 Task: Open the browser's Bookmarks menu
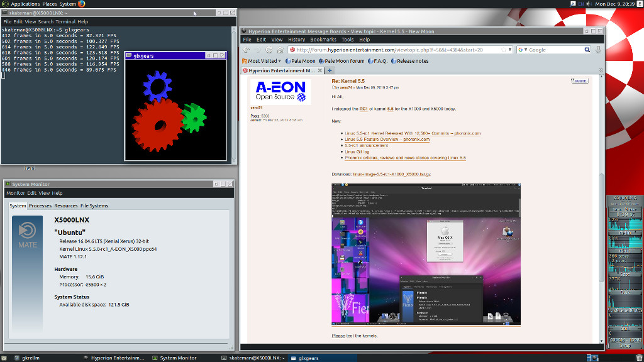[323, 40]
